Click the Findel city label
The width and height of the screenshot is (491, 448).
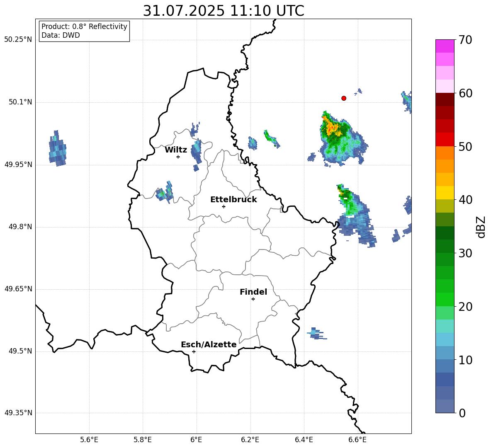[x=253, y=292]
